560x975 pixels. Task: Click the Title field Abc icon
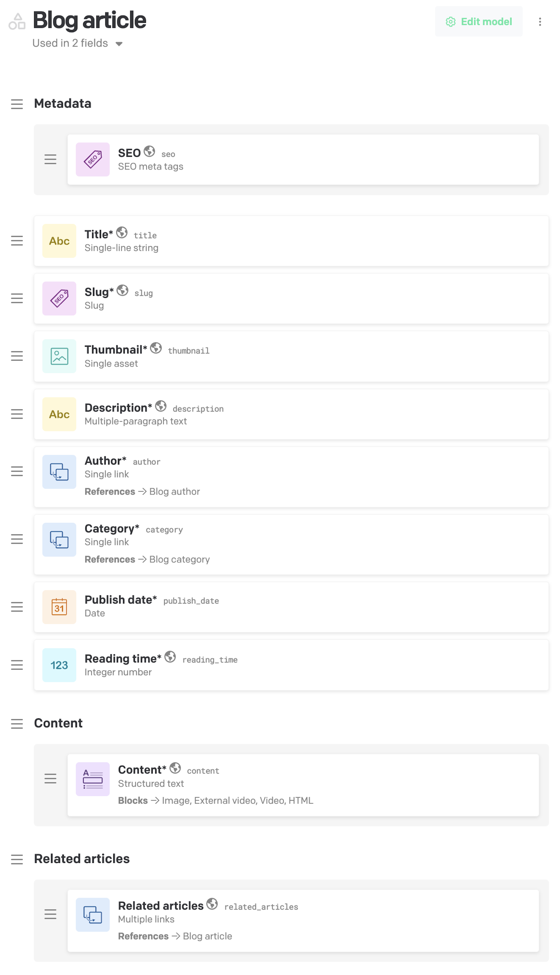coord(59,241)
